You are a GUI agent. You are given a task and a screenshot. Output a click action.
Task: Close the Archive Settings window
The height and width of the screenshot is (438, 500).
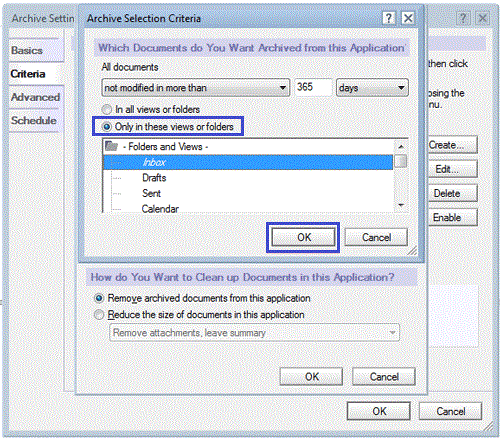(x=482, y=18)
